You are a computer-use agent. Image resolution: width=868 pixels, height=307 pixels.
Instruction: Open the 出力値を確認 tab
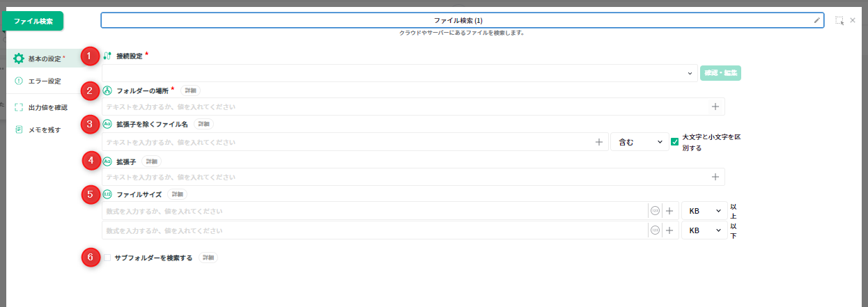(47, 107)
